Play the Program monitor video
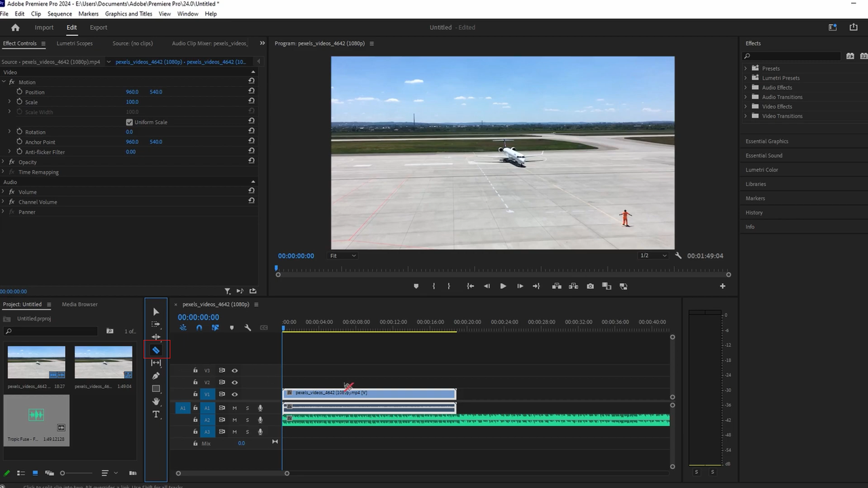Screen dimensions: 868x488 tap(503, 286)
